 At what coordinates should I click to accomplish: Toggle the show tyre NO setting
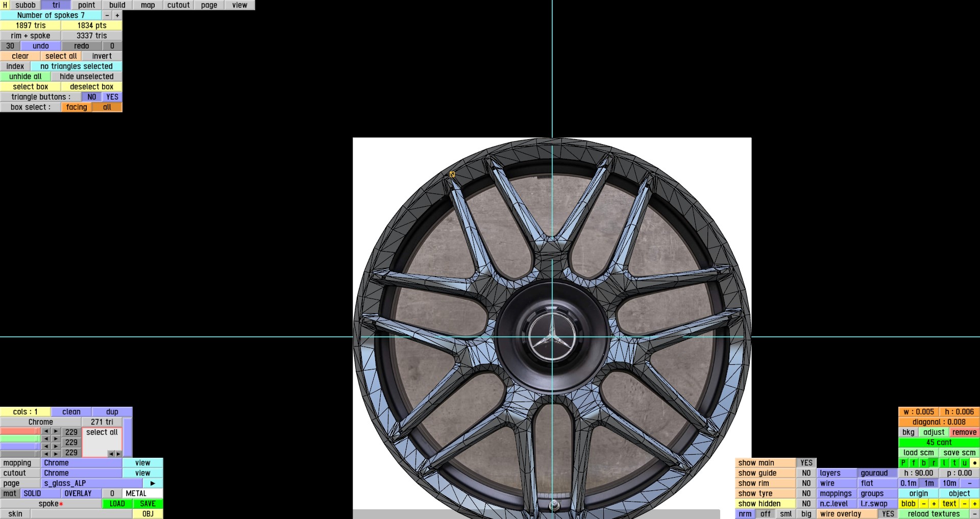(x=806, y=493)
